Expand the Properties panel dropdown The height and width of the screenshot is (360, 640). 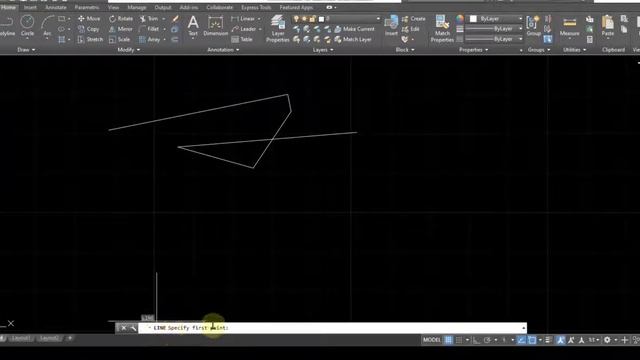tap(473, 50)
